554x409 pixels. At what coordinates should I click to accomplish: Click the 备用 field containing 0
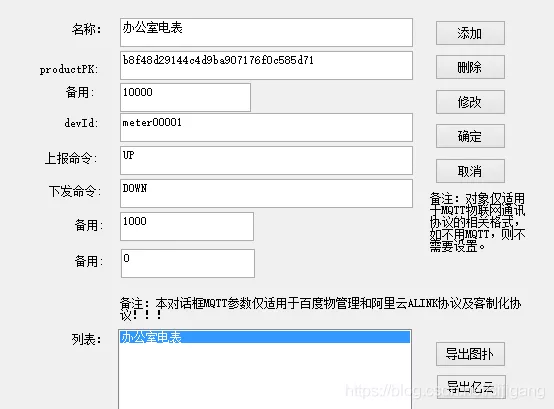tap(188, 263)
